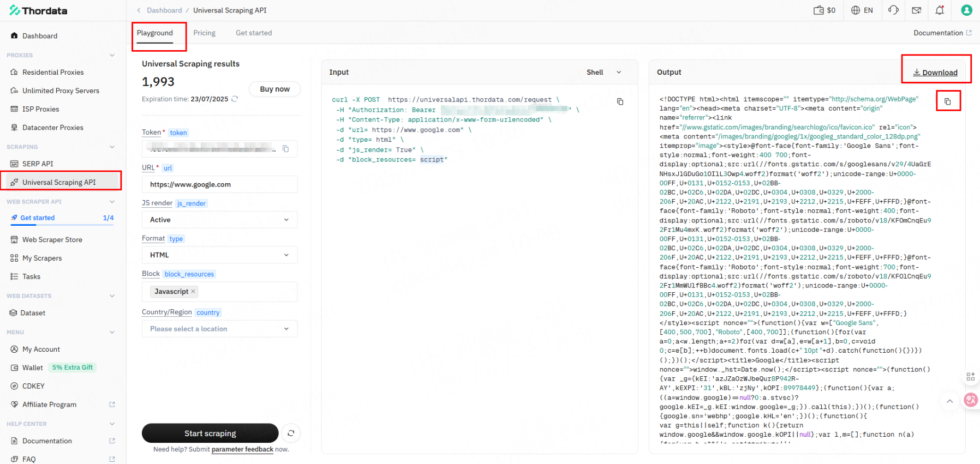
Task: Click the Block resources tag field
Action: tap(220, 292)
